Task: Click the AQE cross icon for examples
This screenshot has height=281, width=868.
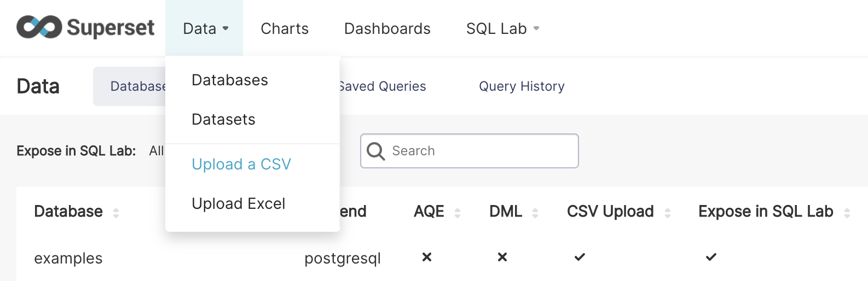Action: [427, 257]
